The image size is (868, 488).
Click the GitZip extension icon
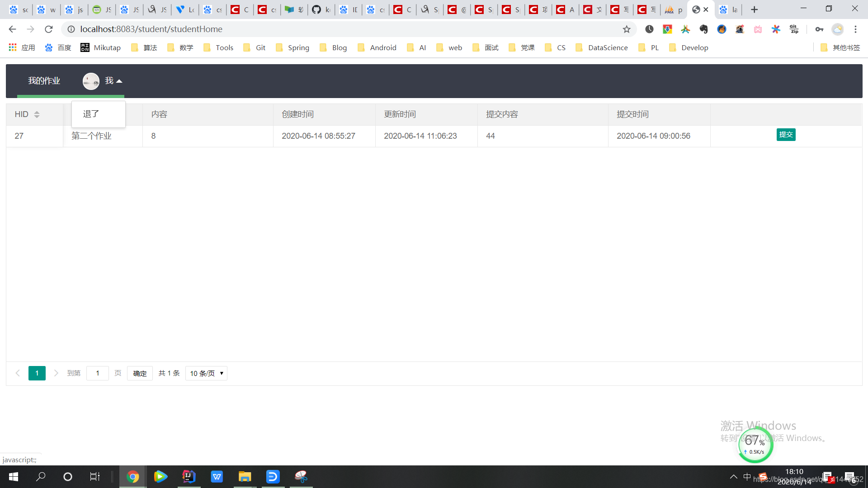pyautogui.click(x=794, y=29)
